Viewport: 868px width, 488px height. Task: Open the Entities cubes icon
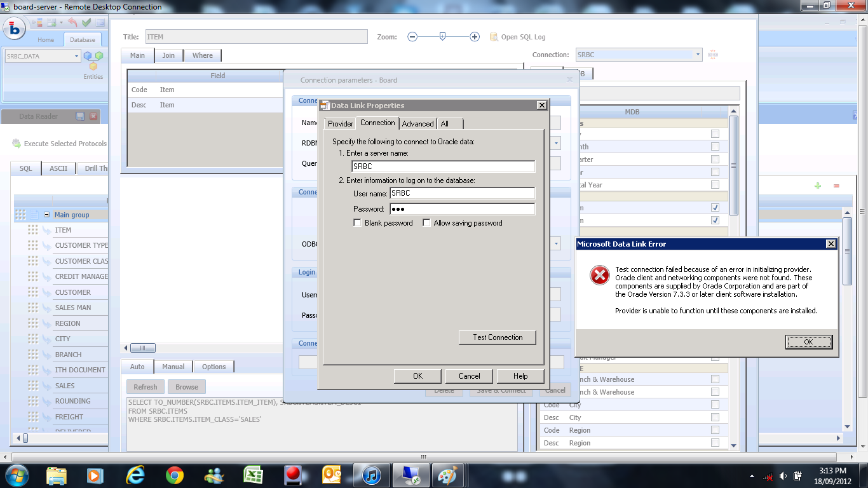[x=93, y=60]
